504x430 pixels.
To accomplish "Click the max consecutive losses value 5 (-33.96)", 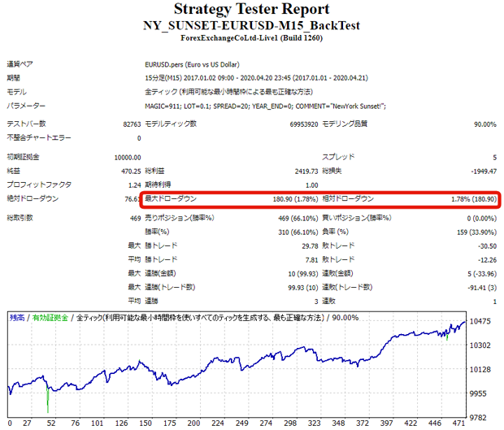I will pyautogui.click(x=482, y=274).
